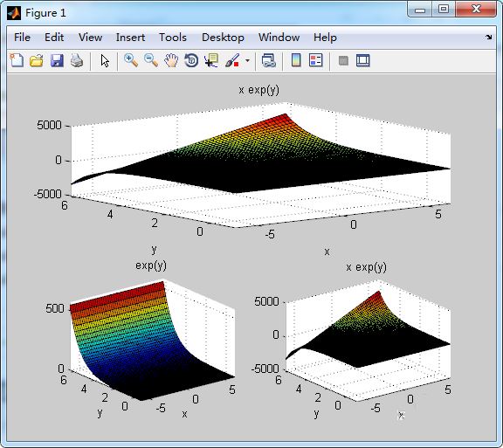
Task: Click the New Figure toolbar icon
Action: pyautogui.click(x=17, y=60)
